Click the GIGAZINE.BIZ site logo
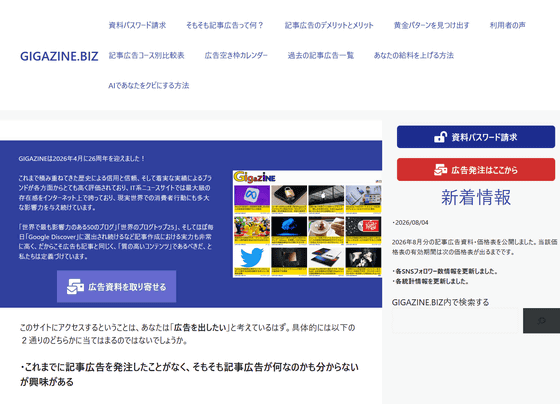This screenshot has width=560, height=404. [x=59, y=56]
